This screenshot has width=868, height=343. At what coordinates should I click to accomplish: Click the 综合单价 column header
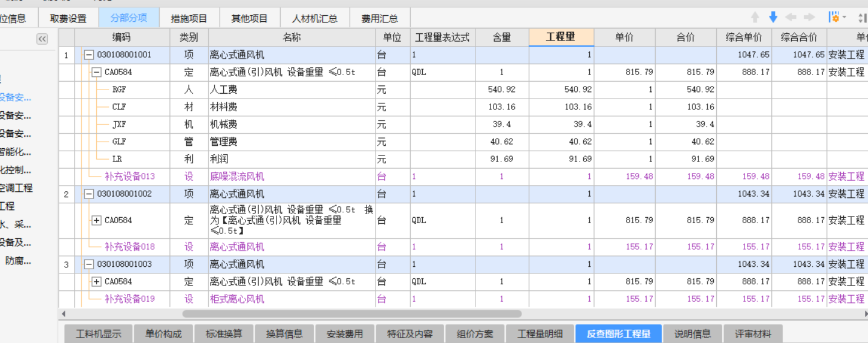(744, 38)
